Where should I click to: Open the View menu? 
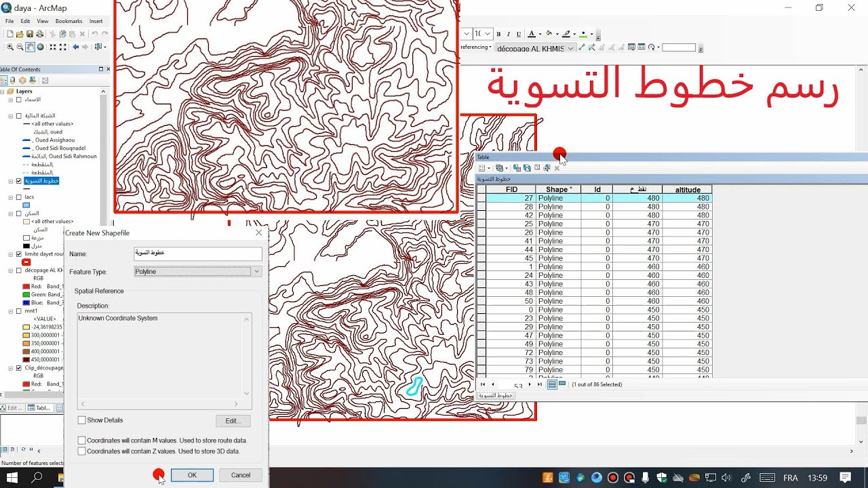pos(43,21)
